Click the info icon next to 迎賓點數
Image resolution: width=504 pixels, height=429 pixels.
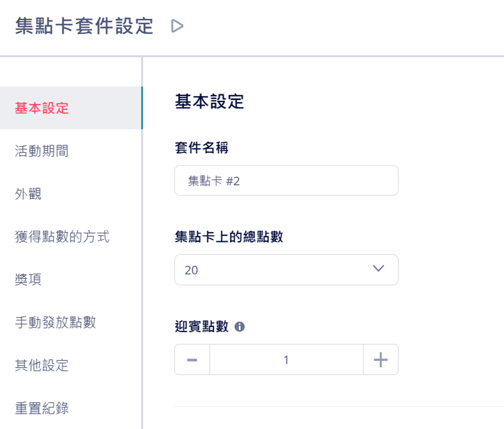(x=240, y=326)
